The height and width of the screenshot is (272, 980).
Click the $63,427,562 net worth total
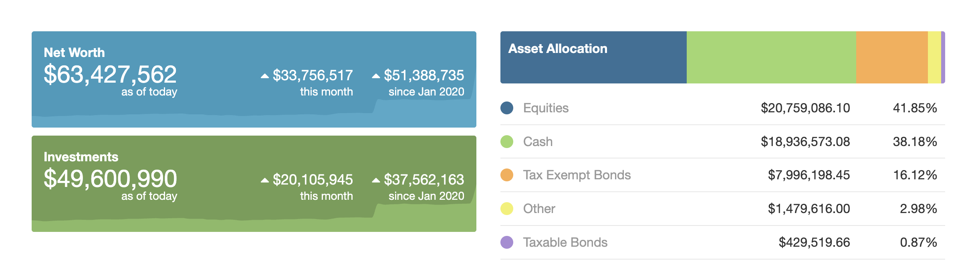[110, 75]
